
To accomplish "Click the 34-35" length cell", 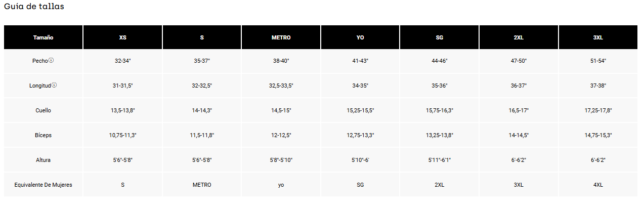I will coord(360,86).
